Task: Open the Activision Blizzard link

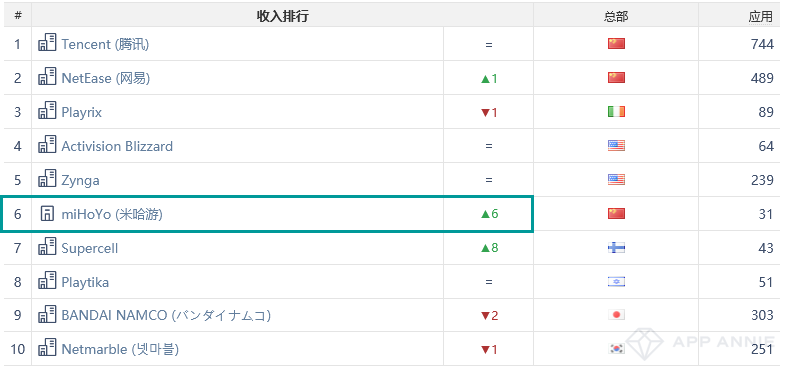Action: [x=117, y=146]
